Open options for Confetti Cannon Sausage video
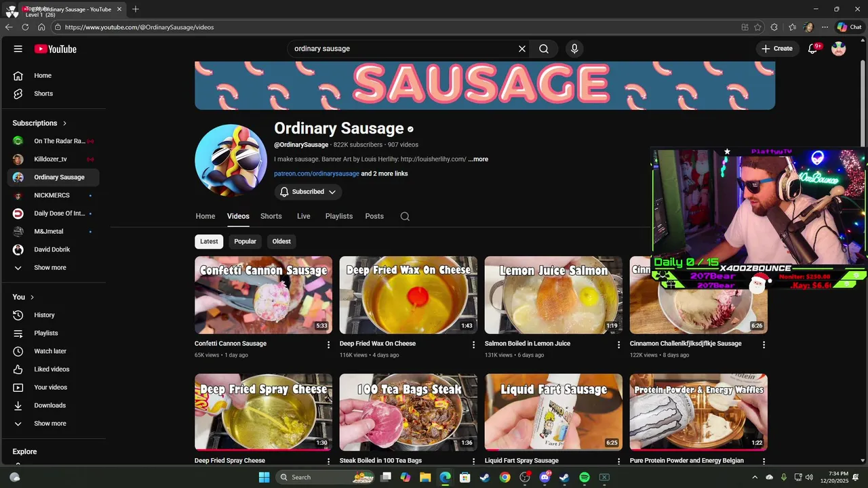Image resolution: width=868 pixels, height=488 pixels. pyautogui.click(x=329, y=345)
